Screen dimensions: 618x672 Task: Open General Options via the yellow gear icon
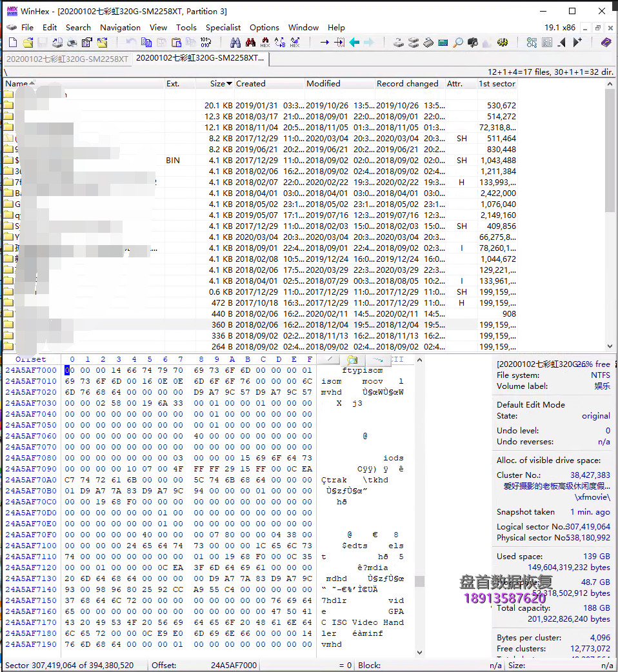coord(503,43)
